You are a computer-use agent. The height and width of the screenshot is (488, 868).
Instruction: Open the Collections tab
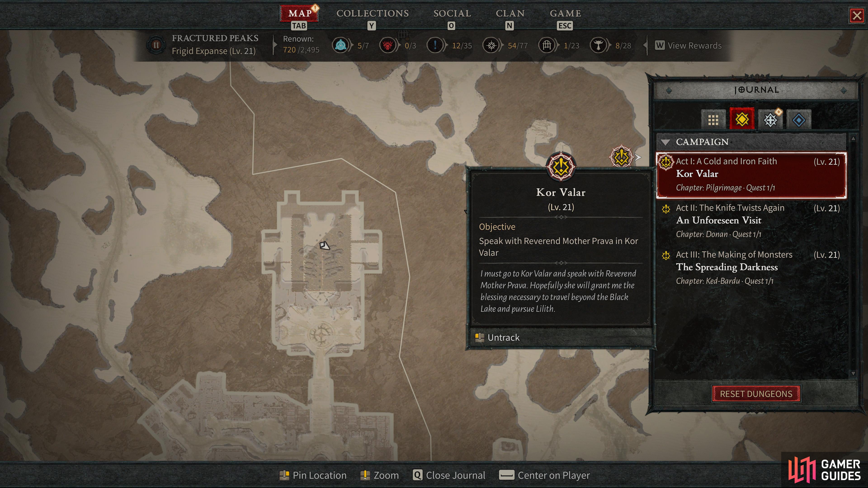[372, 14]
